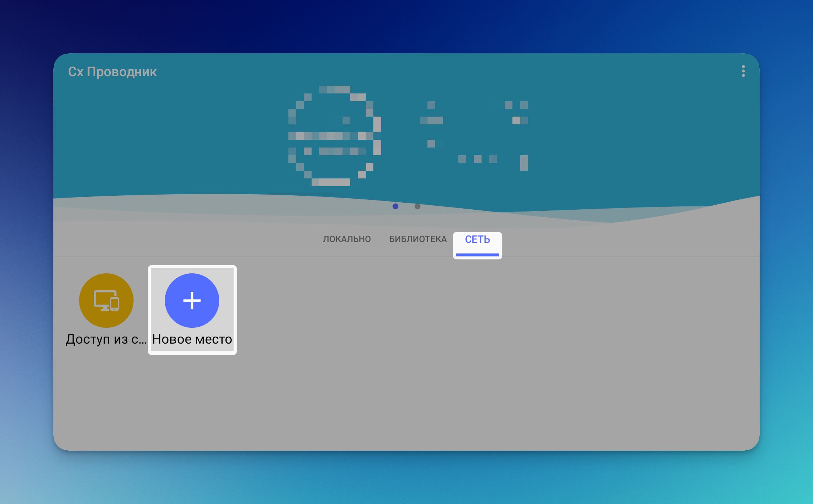The image size is (813, 504).
Task: Open the three-dot overflow menu
Action: 743,71
